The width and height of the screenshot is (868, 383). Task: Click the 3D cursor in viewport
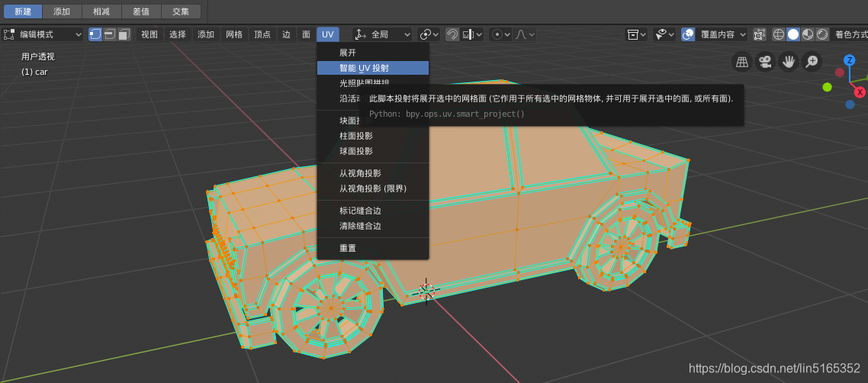[x=426, y=291]
